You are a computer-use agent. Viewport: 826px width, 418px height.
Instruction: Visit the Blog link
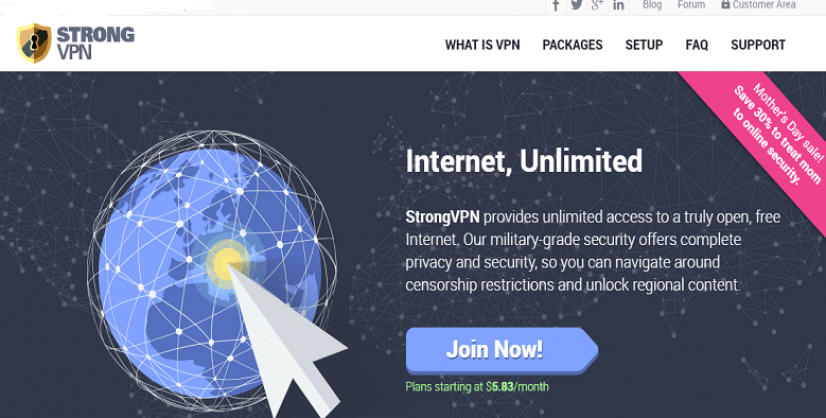(x=652, y=5)
